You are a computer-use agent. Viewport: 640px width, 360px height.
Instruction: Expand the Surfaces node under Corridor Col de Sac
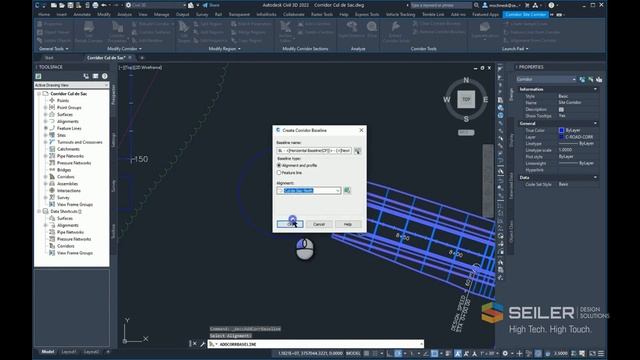coord(45,114)
